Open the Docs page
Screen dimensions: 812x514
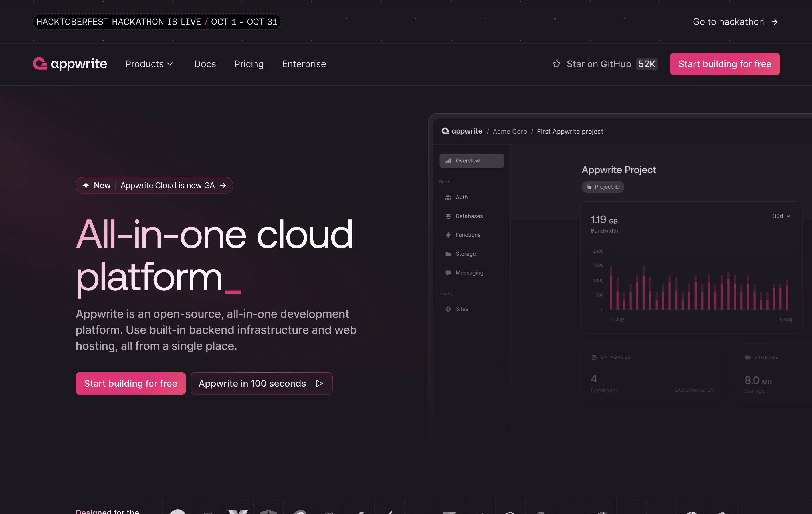click(205, 64)
